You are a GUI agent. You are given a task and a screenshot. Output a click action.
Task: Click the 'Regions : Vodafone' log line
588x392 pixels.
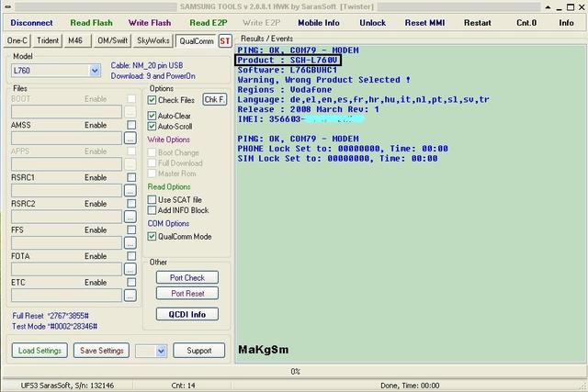(285, 90)
